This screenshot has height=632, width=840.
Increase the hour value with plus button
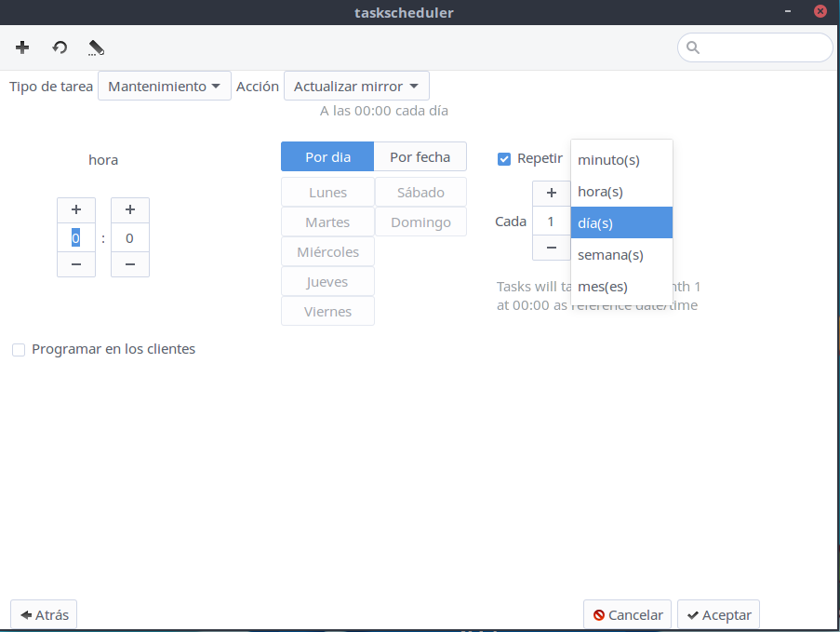pos(76,210)
